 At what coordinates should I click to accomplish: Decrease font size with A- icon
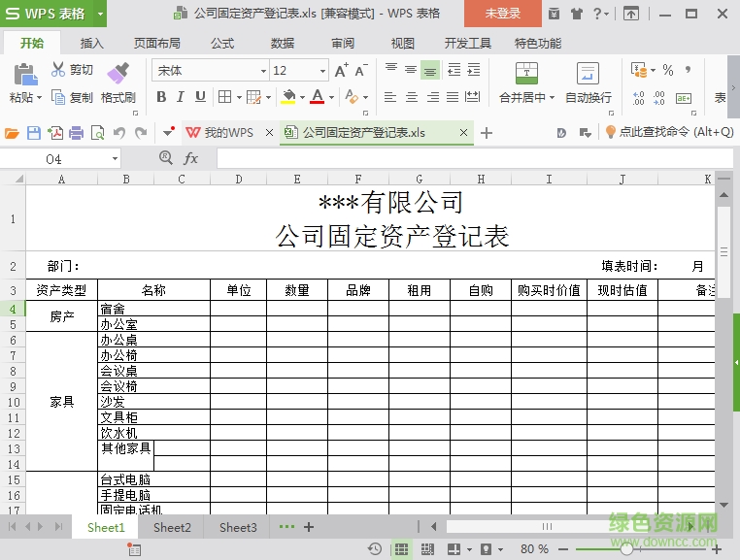click(x=361, y=70)
